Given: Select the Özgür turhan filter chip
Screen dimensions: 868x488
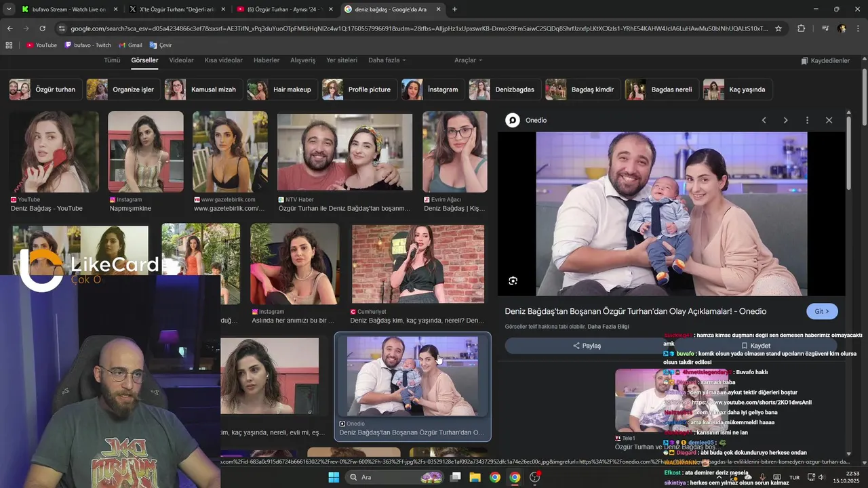Looking at the screenshot, I should pyautogui.click(x=45, y=89).
